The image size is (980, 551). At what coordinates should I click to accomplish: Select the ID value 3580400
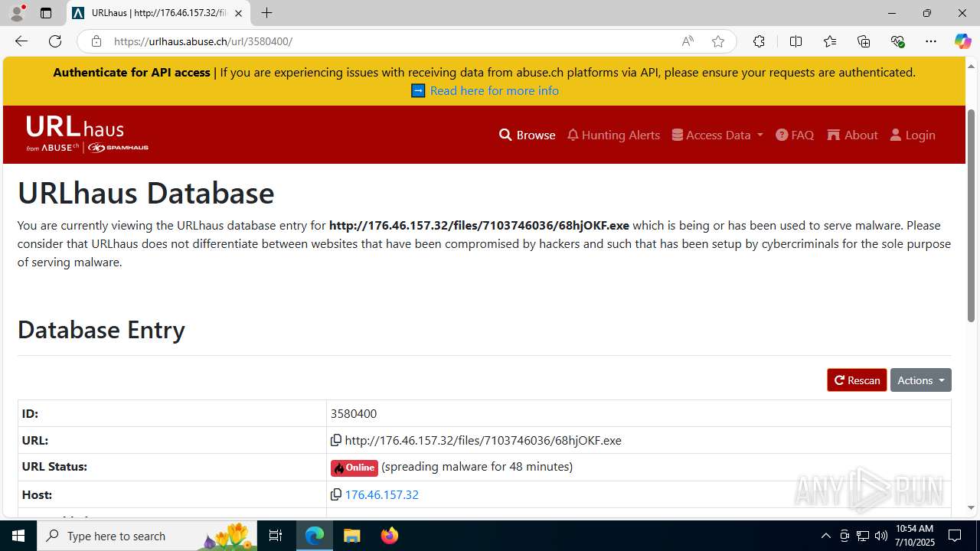(354, 413)
